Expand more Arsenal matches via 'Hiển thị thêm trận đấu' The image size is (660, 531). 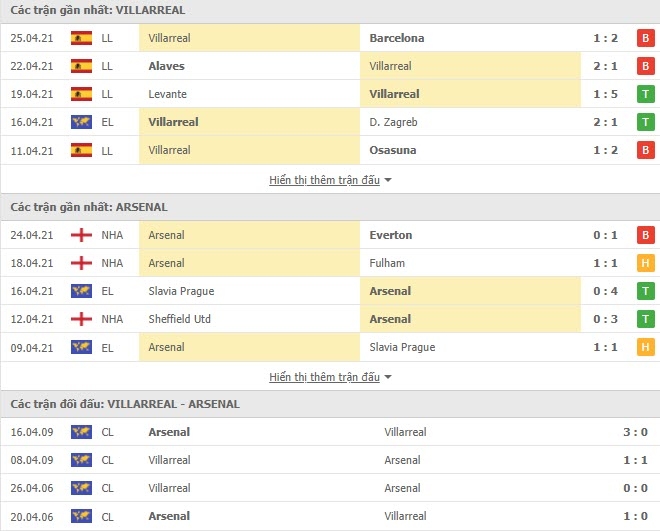click(325, 377)
